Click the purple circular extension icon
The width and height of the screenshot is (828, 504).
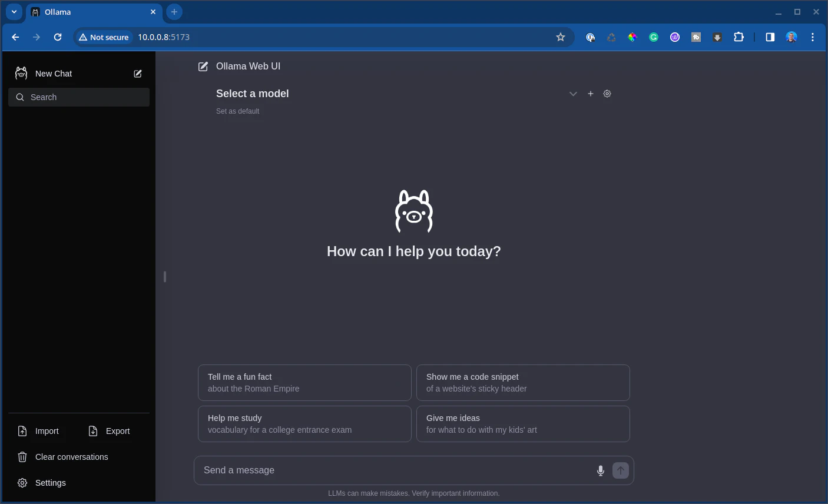pos(675,37)
